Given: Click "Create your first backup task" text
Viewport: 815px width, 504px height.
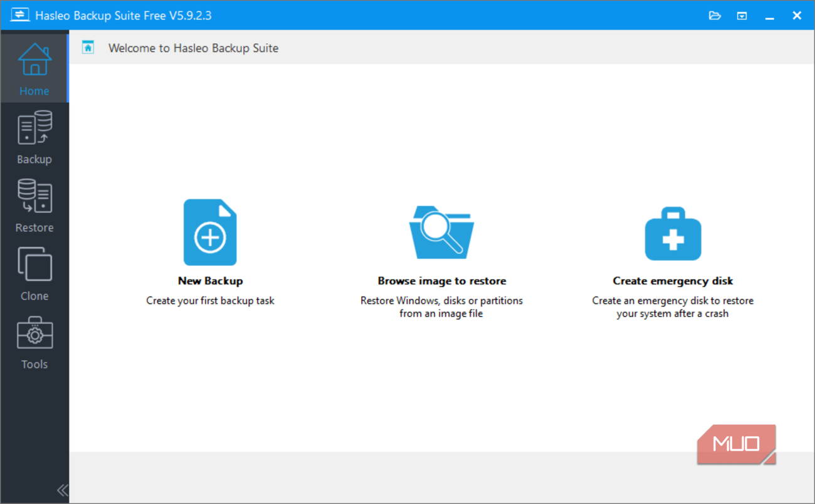Looking at the screenshot, I should (210, 300).
